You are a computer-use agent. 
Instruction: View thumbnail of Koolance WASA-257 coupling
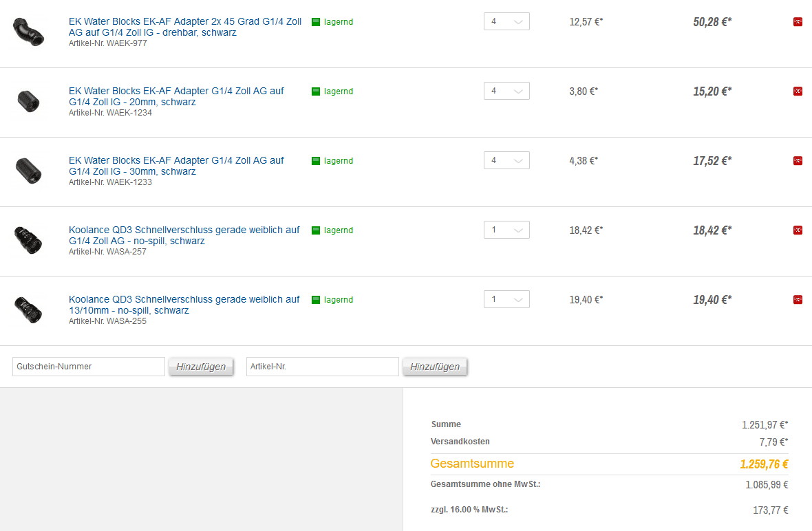[28, 239]
